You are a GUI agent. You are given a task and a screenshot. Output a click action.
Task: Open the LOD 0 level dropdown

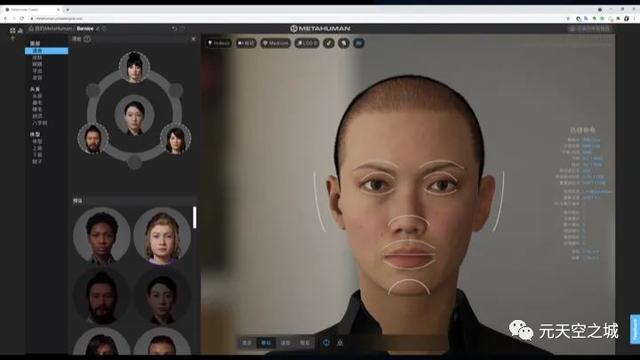click(307, 43)
